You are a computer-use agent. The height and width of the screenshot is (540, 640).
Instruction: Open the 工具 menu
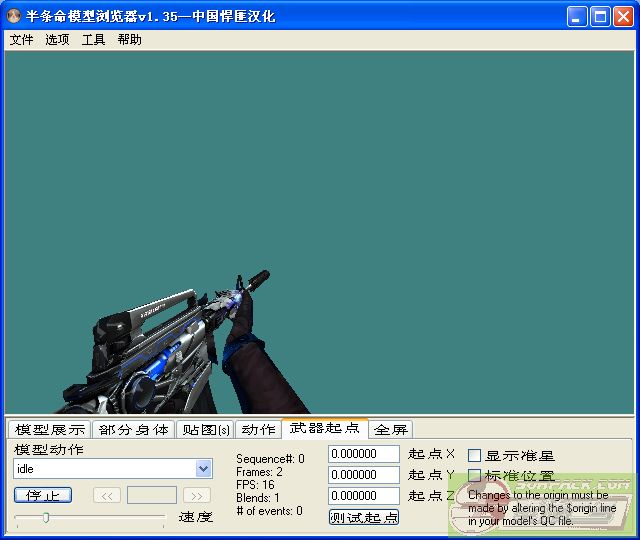pos(93,40)
